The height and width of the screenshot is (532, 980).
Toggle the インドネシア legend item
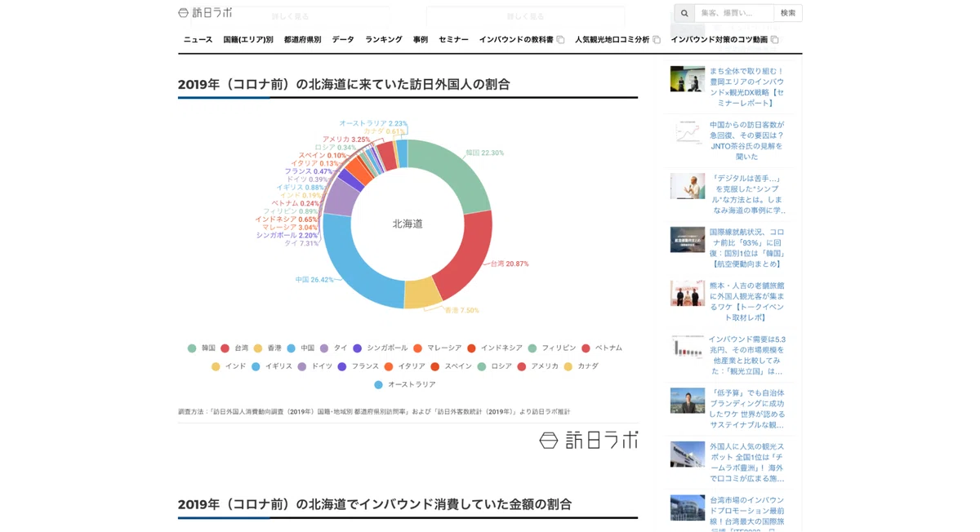click(495, 348)
